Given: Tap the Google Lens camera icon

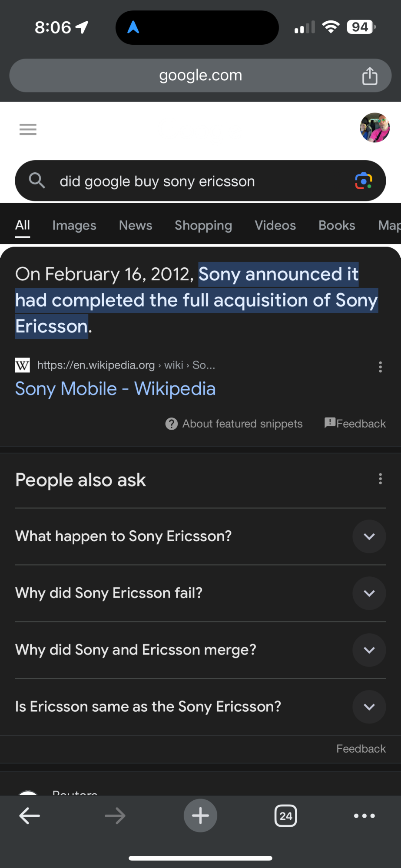Looking at the screenshot, I should pos(363,181).
